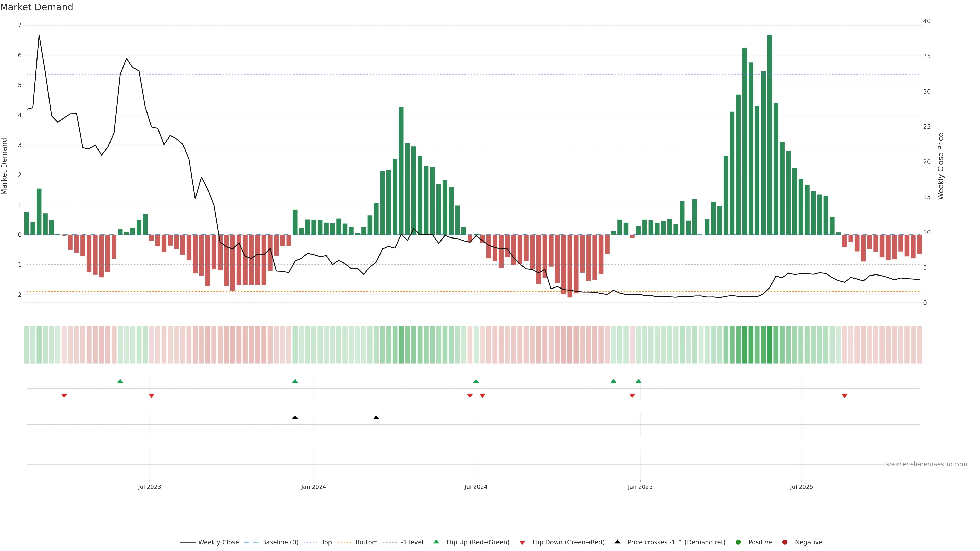Click red Flip Down triangle legend icon
980x551 pixels.
pos(522,543)
